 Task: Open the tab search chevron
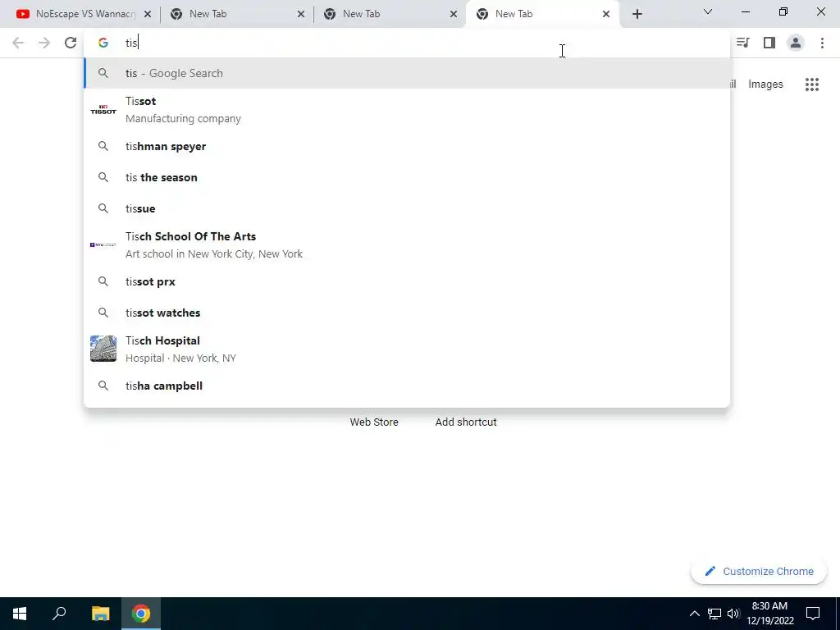click(708, 11)
